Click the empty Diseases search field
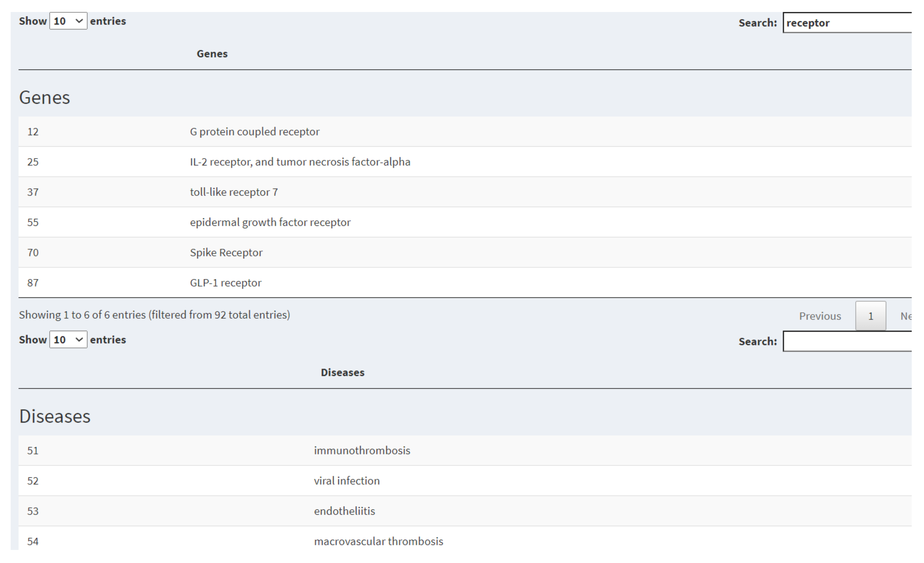This screenshot has width=924, height=563. pos(847,341)
